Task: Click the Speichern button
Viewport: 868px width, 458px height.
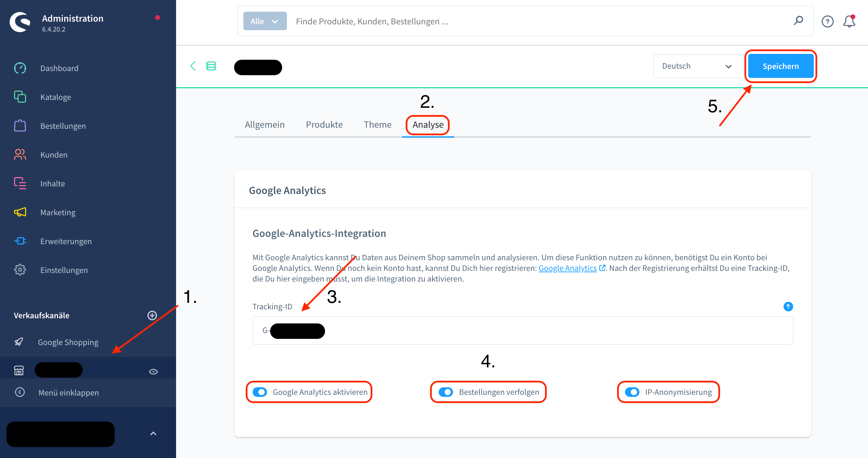Action: coord(780,66)
